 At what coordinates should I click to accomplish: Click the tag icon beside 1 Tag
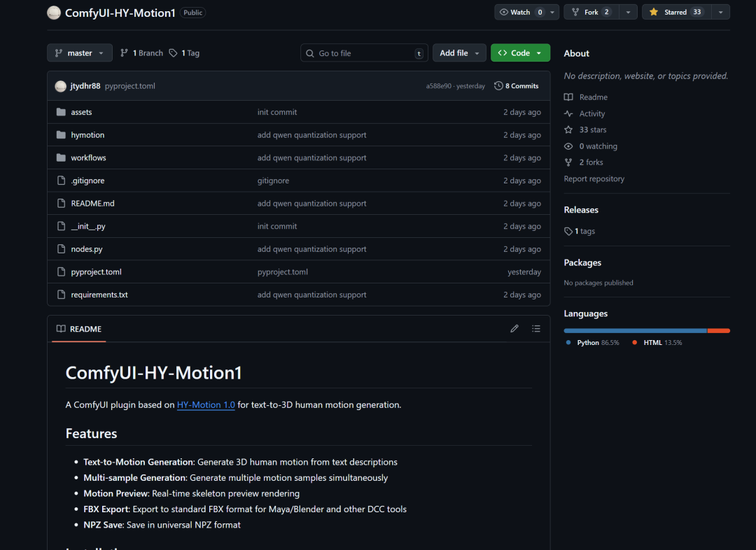pyautogui.click(x=174, y=53)
